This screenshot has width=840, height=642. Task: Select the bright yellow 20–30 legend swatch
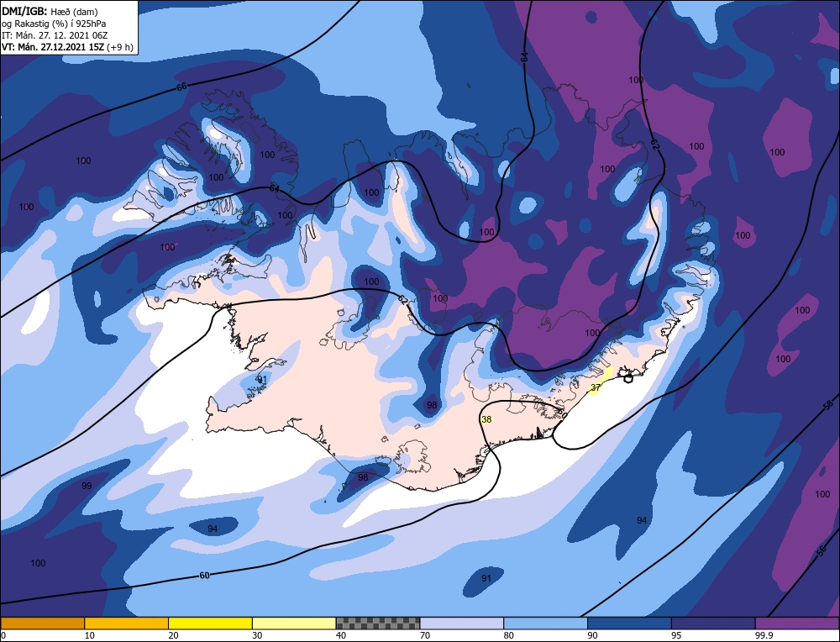pyautogui.click(x=211, y=624)
